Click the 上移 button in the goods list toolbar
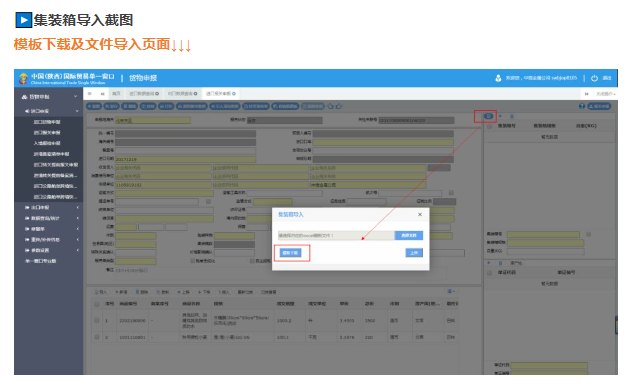The image size is (632, 385). coord(183,292)
